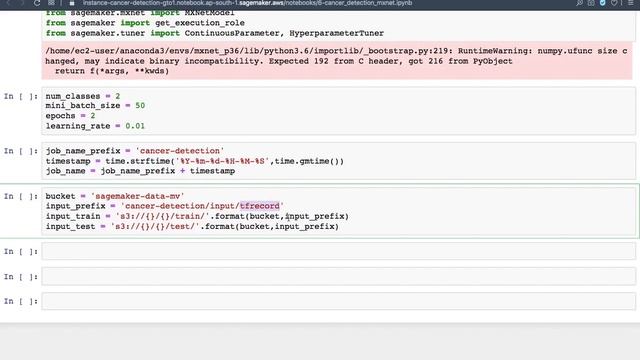
Task: Select the cell defining num_classes and epochs
Action: pyautogui.click(x=338, y=111)
